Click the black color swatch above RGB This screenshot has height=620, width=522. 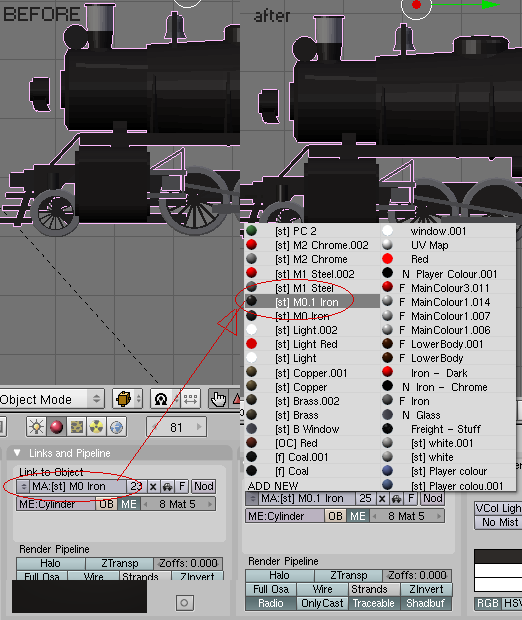click(x=498, y=556)
